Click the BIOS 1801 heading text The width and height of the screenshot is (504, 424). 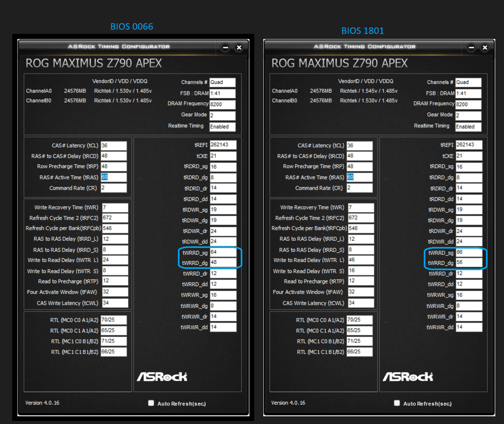click(x=363, y=31)
